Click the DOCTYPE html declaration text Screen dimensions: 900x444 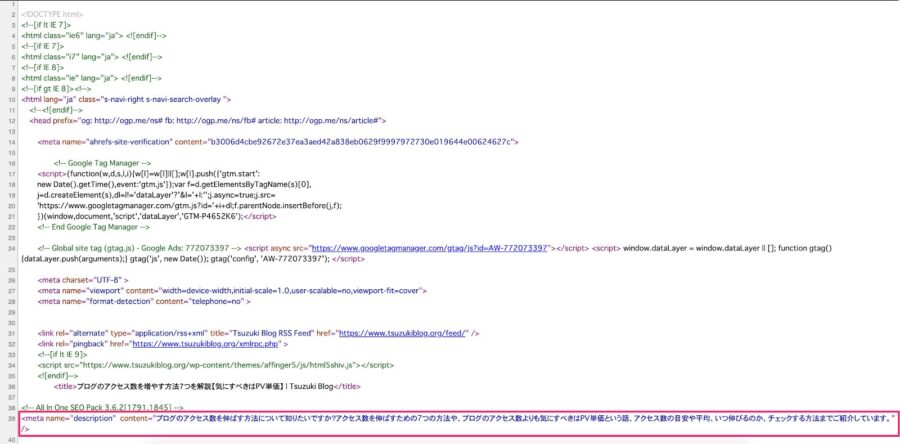pyautogui.click(x=52, y=14)
